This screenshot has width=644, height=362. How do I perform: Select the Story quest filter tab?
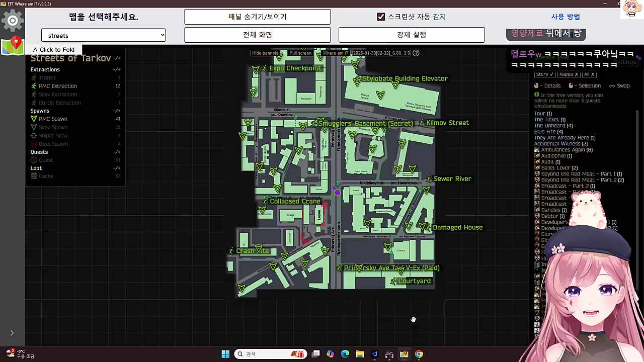(544, 74)
